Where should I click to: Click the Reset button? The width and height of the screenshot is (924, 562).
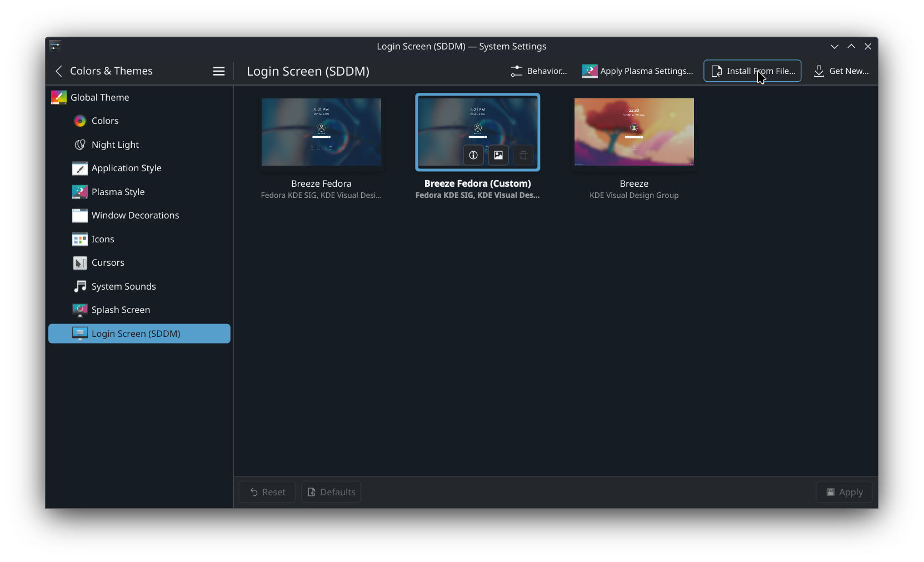[267, 492]
